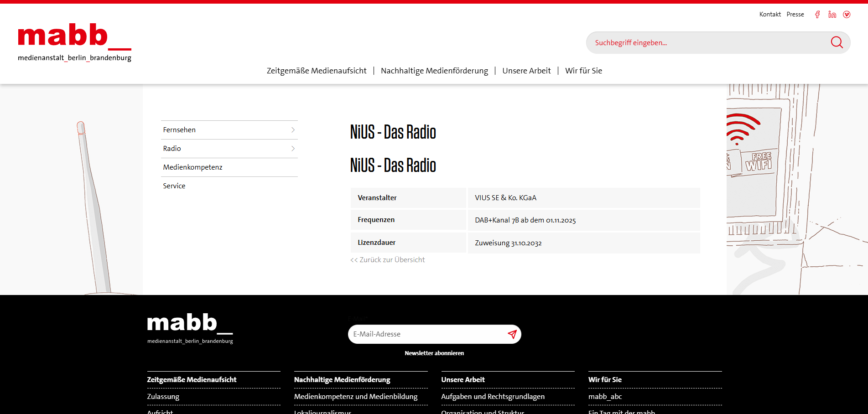868x414 pixels.
Task: Click the search magnifier icon
Action: pos(837,42)
